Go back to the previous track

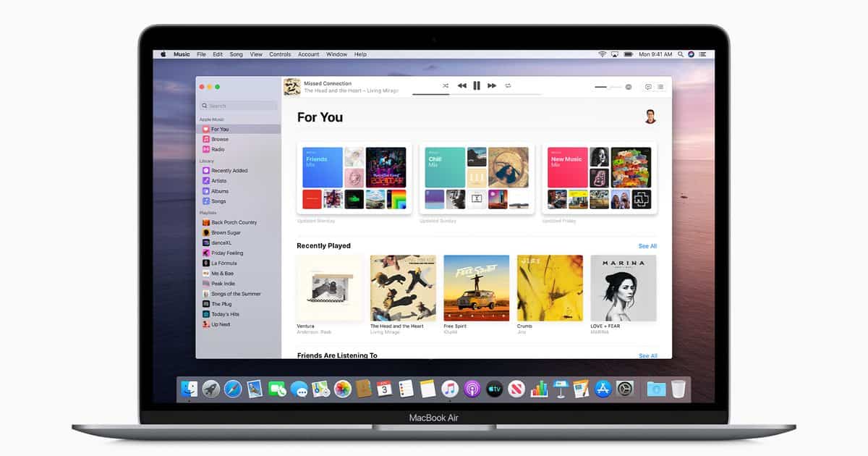click(462, 86)
